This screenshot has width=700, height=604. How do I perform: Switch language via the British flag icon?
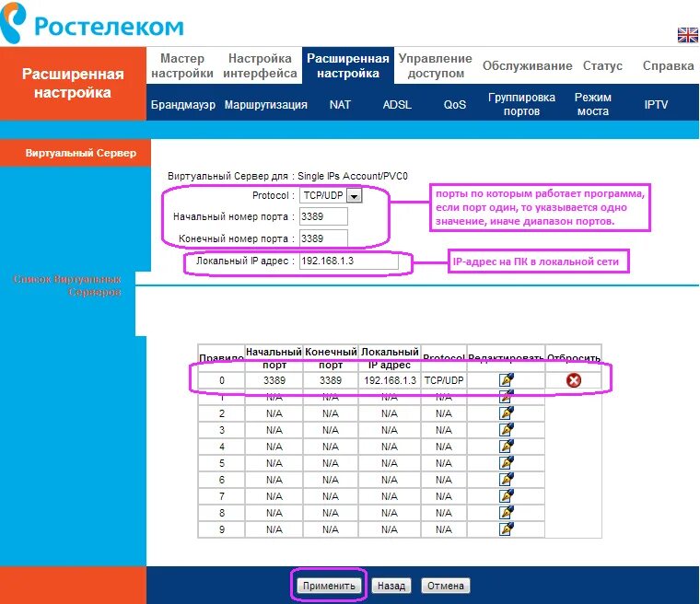point(687,35)
